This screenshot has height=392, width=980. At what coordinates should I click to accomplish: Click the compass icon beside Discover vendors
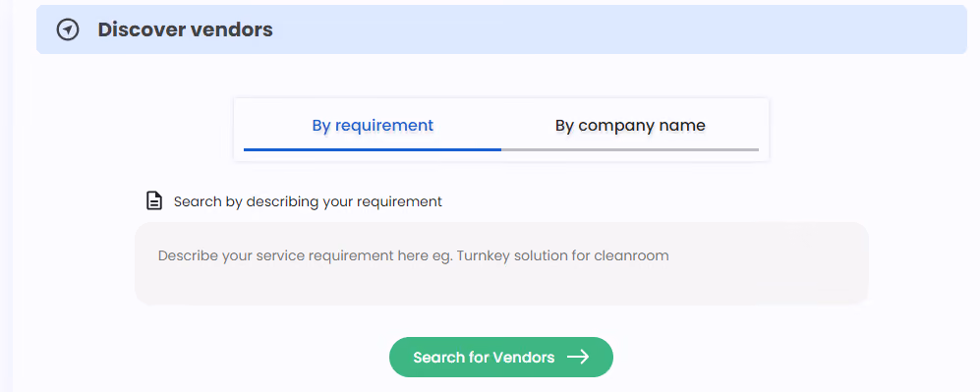tap(68, 29)
